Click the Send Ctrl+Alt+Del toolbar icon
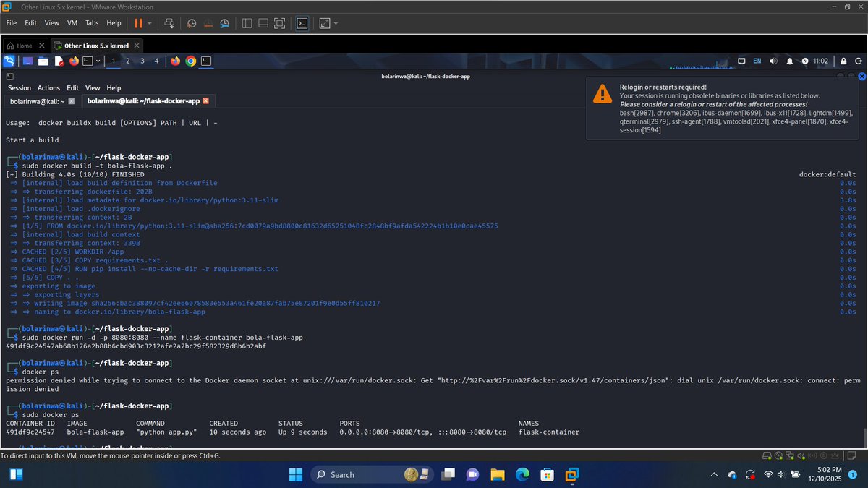This screenshot has height=488, width=868. [x=169, y=23]
